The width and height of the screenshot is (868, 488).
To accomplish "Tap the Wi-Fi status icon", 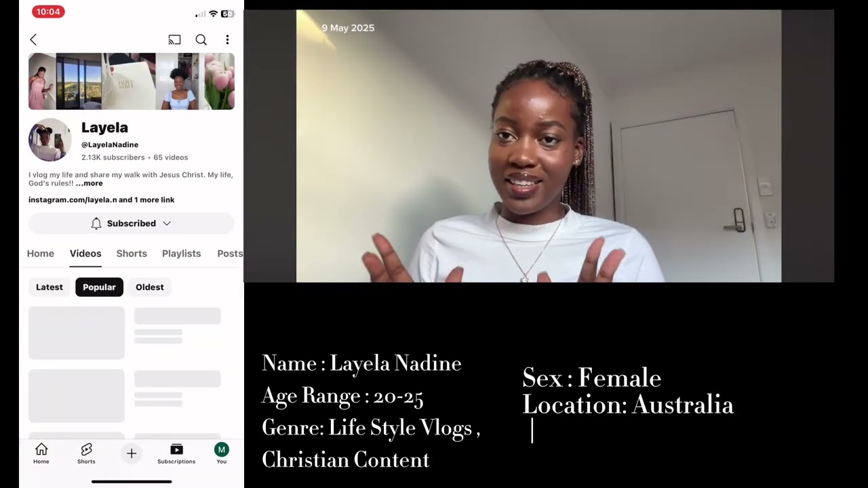I will pos(214,14).
